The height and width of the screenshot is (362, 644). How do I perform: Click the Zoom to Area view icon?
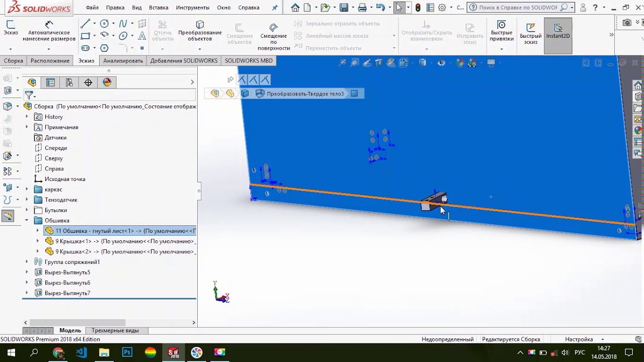pyautogui.click(x=355, y=63)
